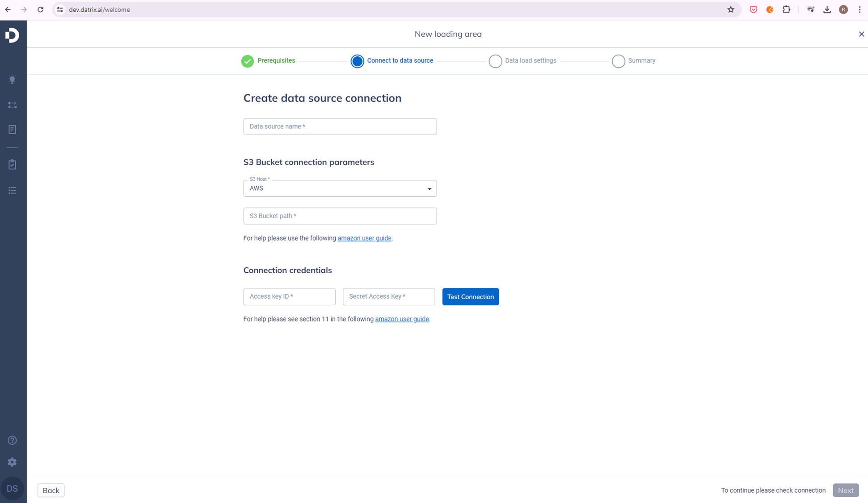Screen dimensions: 868x503
Task: Click the Data source name field
Action: pos(340,127)
